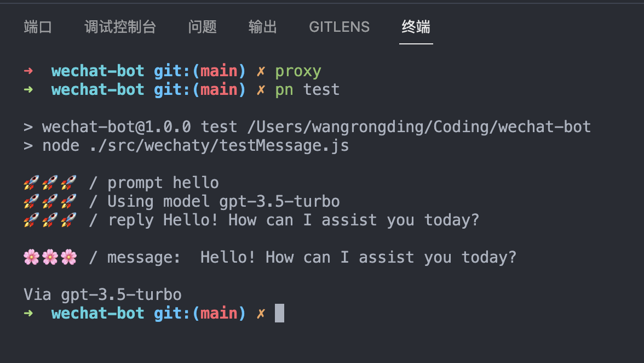Click the red prompt arrow before proxy
The height and width of the screenshot is (363, 644).
(28, 71)
